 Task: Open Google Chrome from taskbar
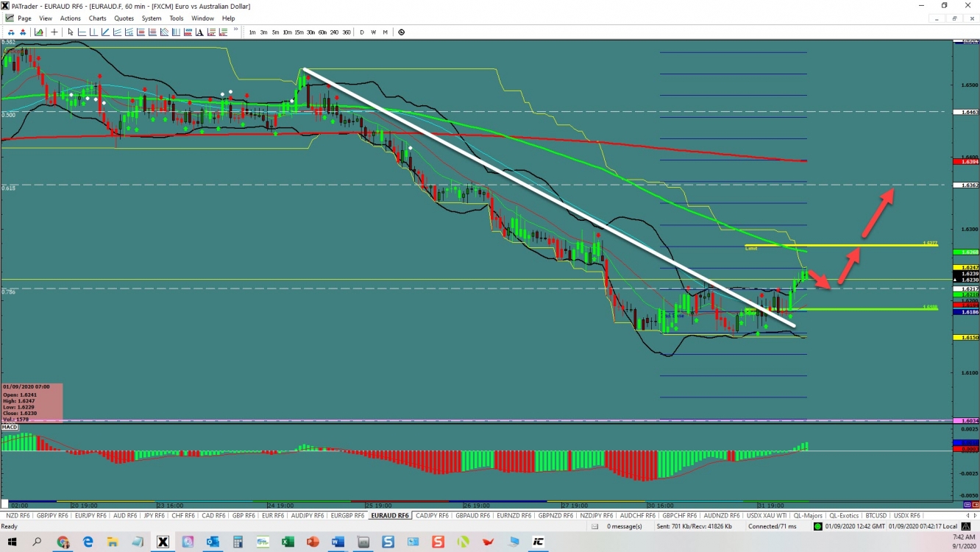point(63,542)
